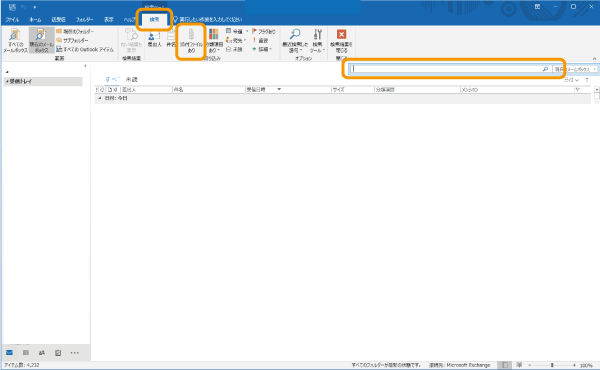The width and height of the screenshot is (600, 370).
Task: Open the Search ribbon tab
Action: coord(154,19)
